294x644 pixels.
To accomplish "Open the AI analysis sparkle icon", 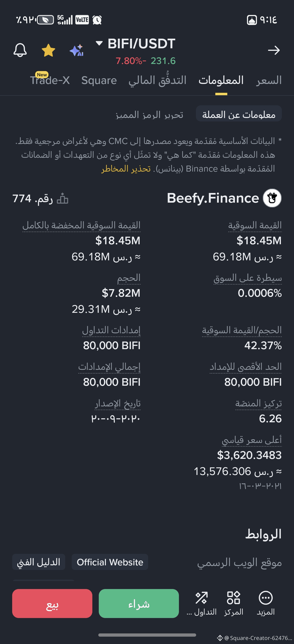I will click(x=76, y=50).
